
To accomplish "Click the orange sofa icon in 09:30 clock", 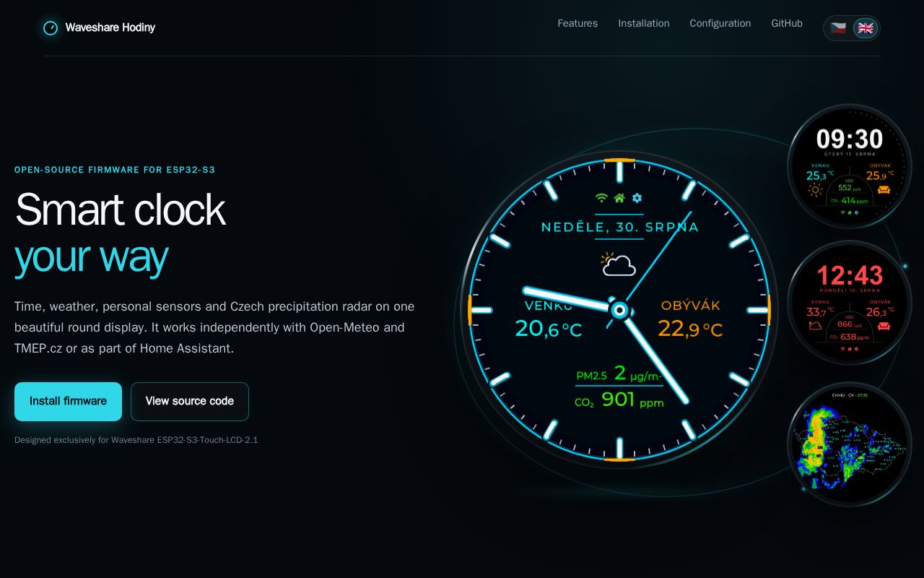I will point(884,191).
